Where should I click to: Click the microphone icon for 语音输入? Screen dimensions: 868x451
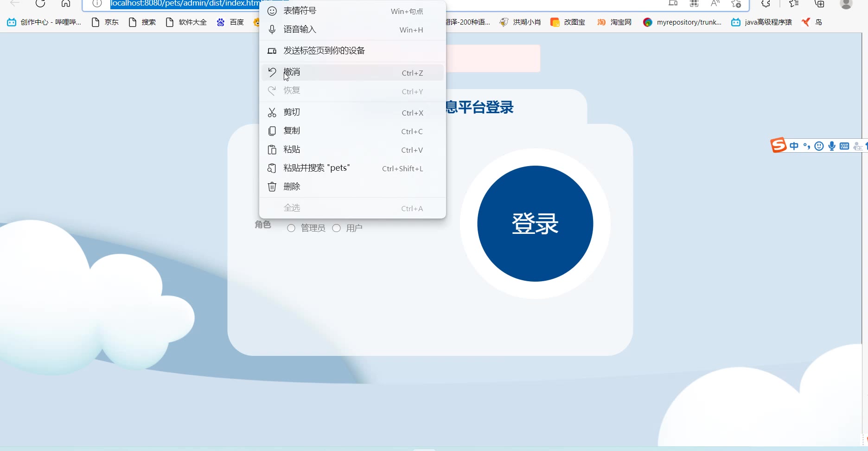(272, 29)
